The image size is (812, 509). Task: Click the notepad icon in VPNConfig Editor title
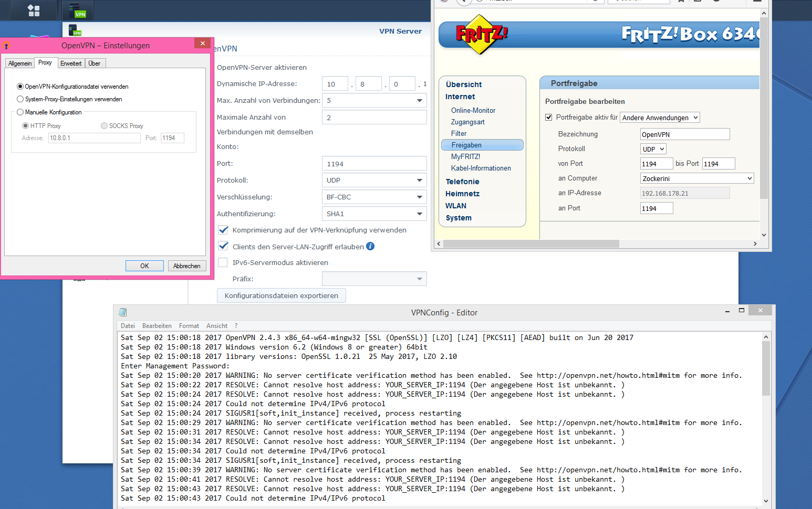(x=123, y=312)
